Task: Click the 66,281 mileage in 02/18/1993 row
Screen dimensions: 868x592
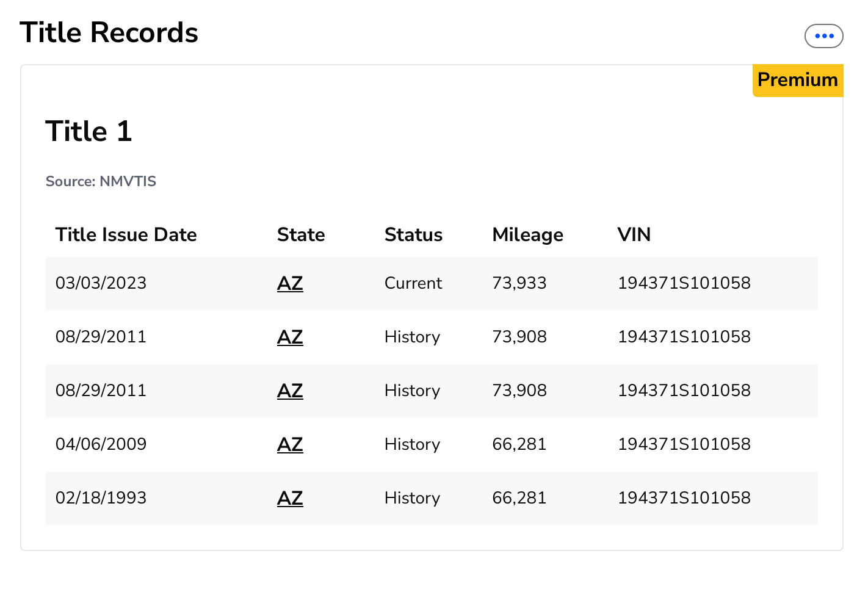Action: [519, 498]
